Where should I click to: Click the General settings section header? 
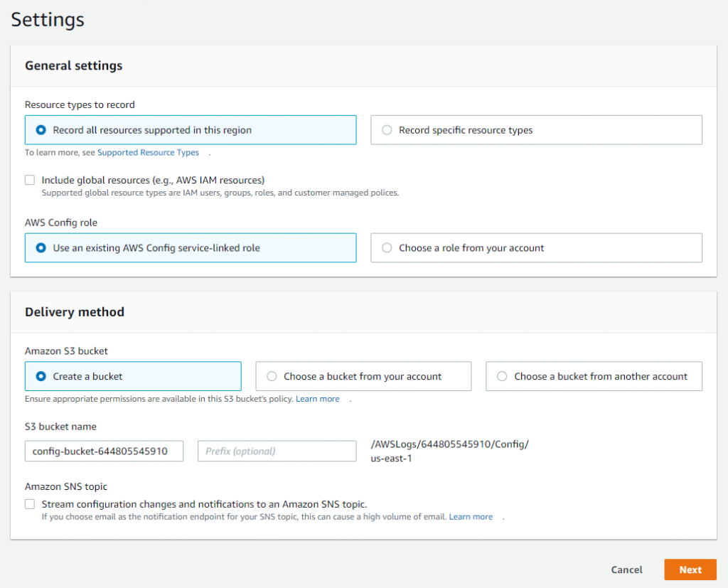pyautogui.click(x=74, y=65)
